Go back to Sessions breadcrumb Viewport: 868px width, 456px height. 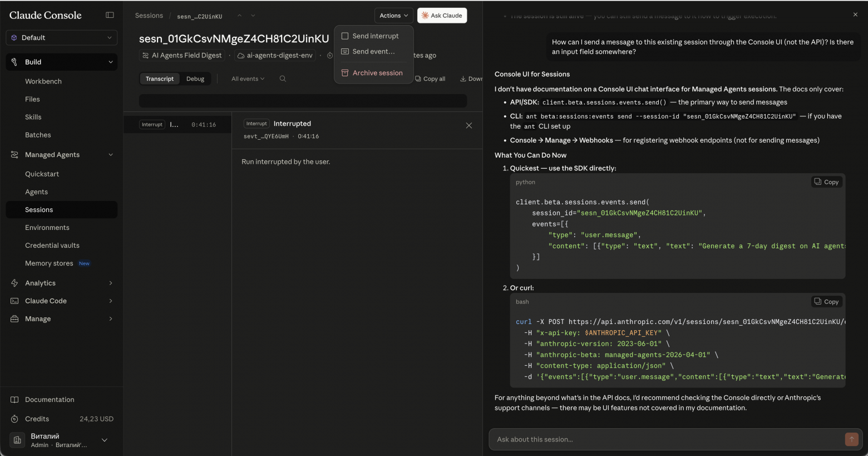149,16
